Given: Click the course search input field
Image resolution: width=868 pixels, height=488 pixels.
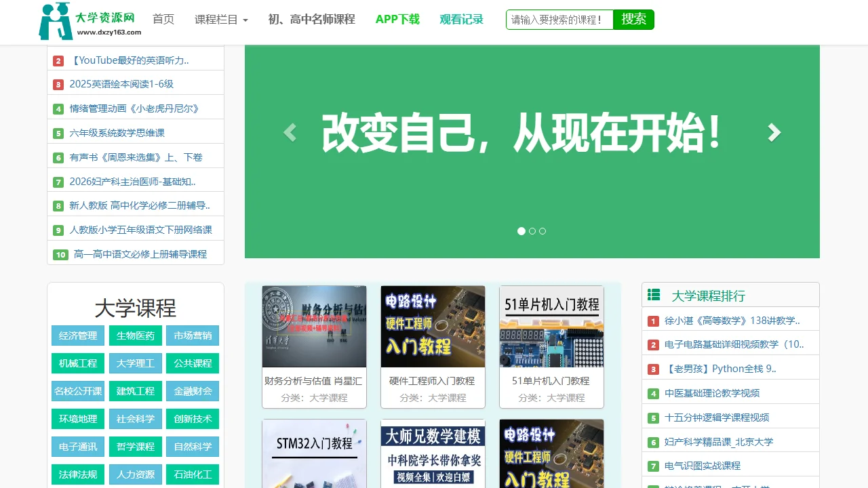Looking at the screenshot, I should pos(559,20).
